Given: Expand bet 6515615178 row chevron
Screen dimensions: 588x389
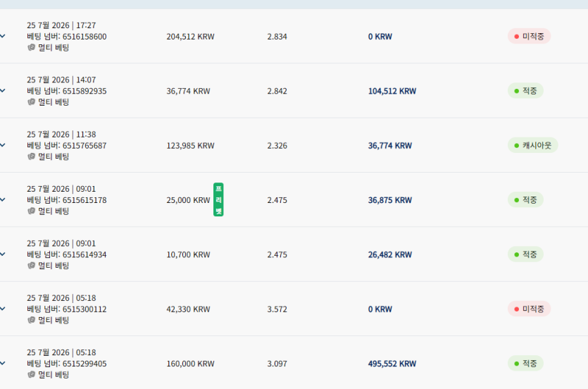Looking at the screenshot, I should [2, 200].
